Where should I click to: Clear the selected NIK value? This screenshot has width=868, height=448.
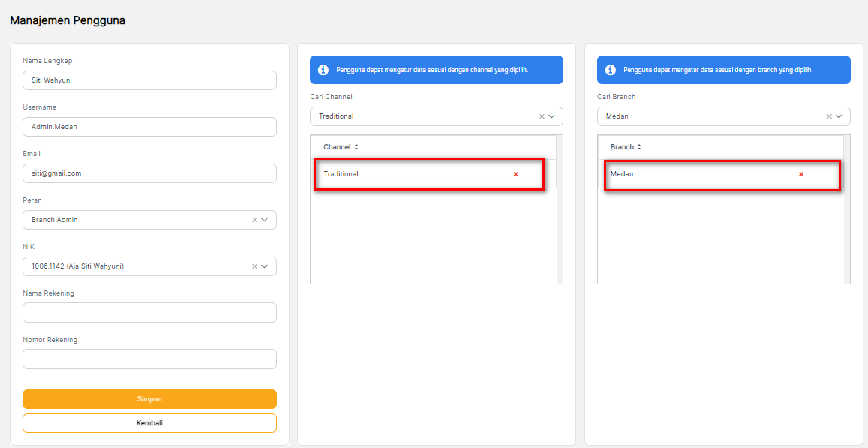tap(254, 266)
